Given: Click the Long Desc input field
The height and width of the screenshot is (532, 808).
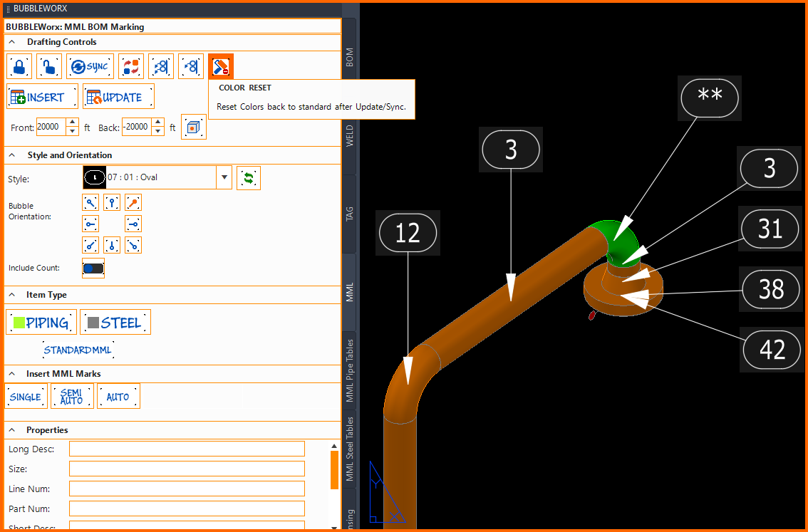Looking at the screenshot, I should 187,449.
